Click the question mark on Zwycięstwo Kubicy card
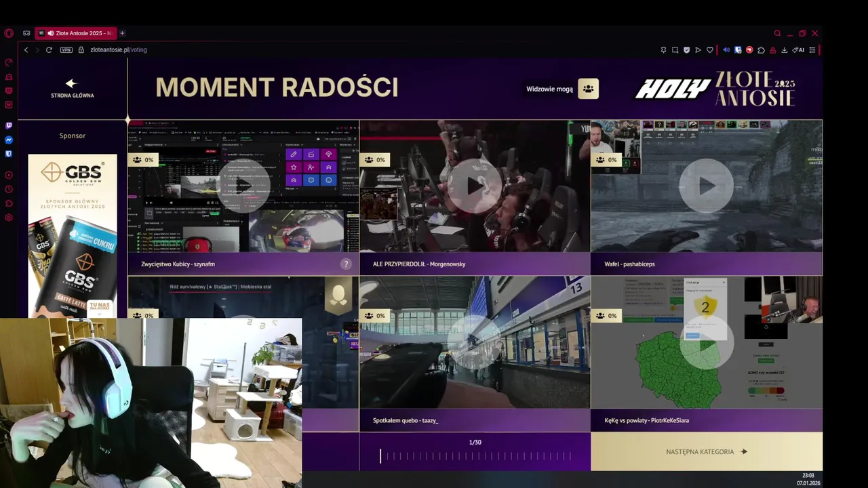The width and height of the screenshot is (868, 488). (346, 264)
